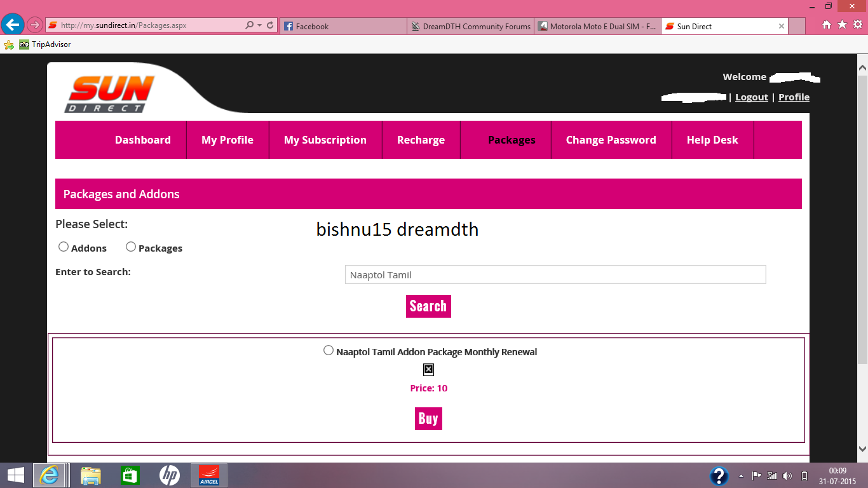868x488 pixels.
Task: Click the battery or device tray icon
Action: tap(804, 476)
